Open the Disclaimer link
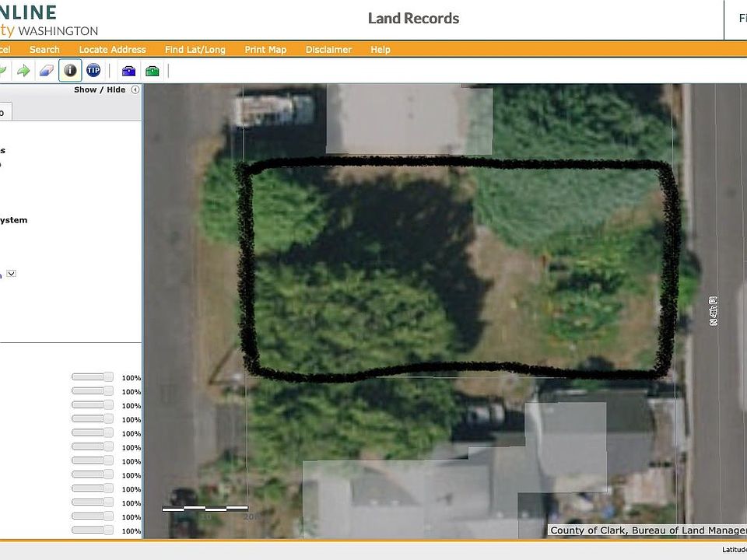Viewport: 747px width, 560px height. (328, 49)
